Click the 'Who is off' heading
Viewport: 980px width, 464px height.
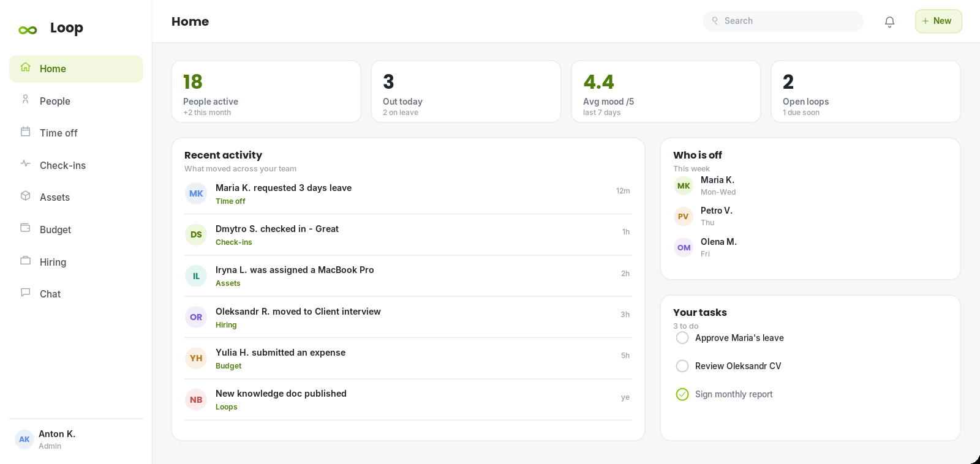point(698,155)
